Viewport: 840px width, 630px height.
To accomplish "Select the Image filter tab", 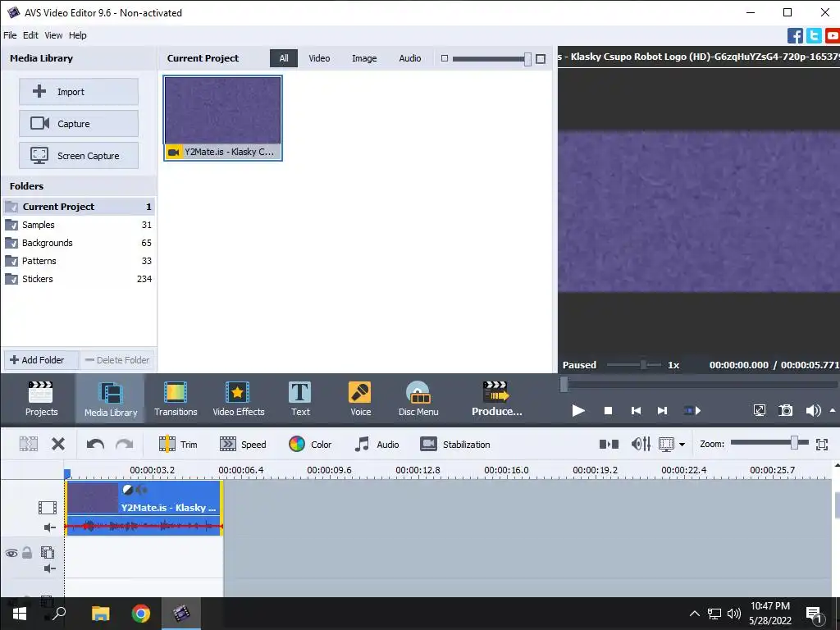I will tap(363, 58).
